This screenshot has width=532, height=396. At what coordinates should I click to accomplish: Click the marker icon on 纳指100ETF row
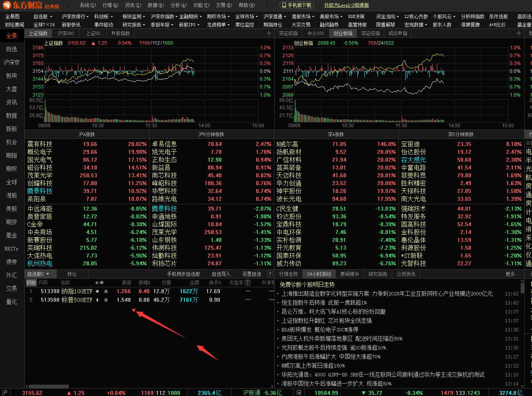pyautogui.click(x=97, y=291)
